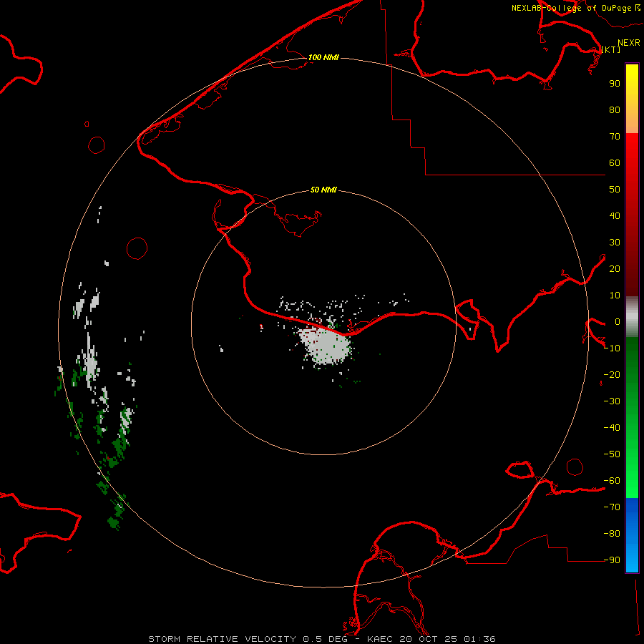Click the positive 50 scale value

615,190
